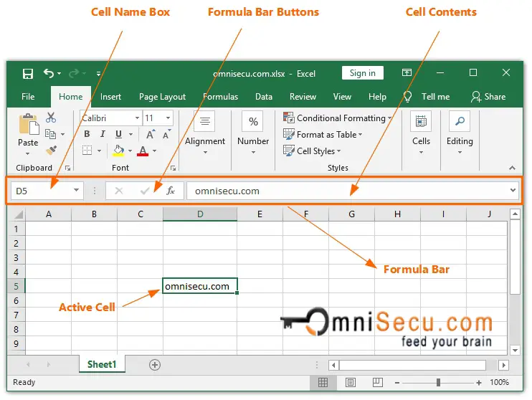Click the Format Painter brush icon
The width and height of the screenshot is (532, 400).
pyautogui.click(x=51, y=151)
